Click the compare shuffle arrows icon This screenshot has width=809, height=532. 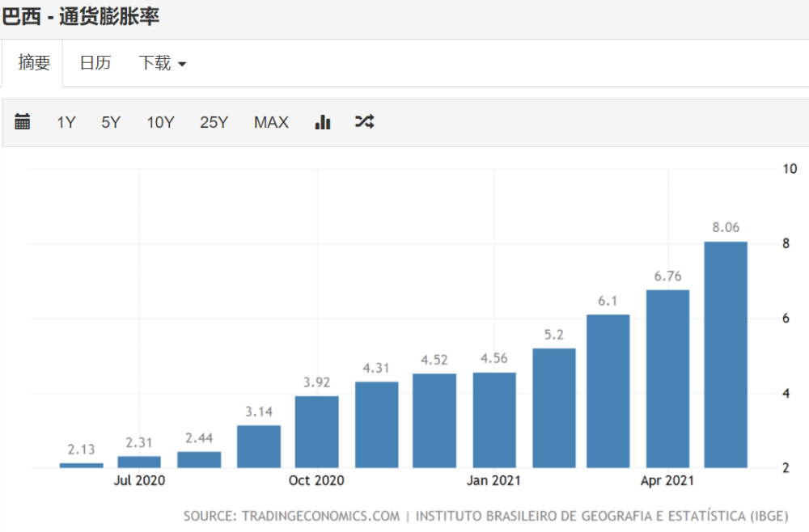(365, 121)
